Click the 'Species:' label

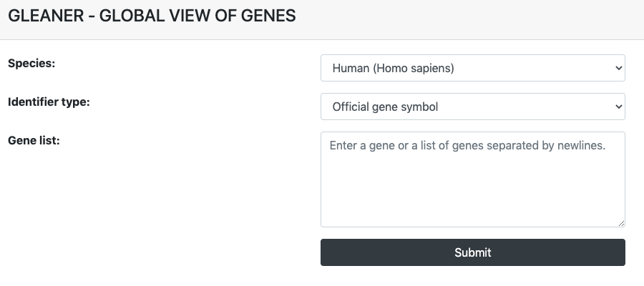[x=31, y=64]
